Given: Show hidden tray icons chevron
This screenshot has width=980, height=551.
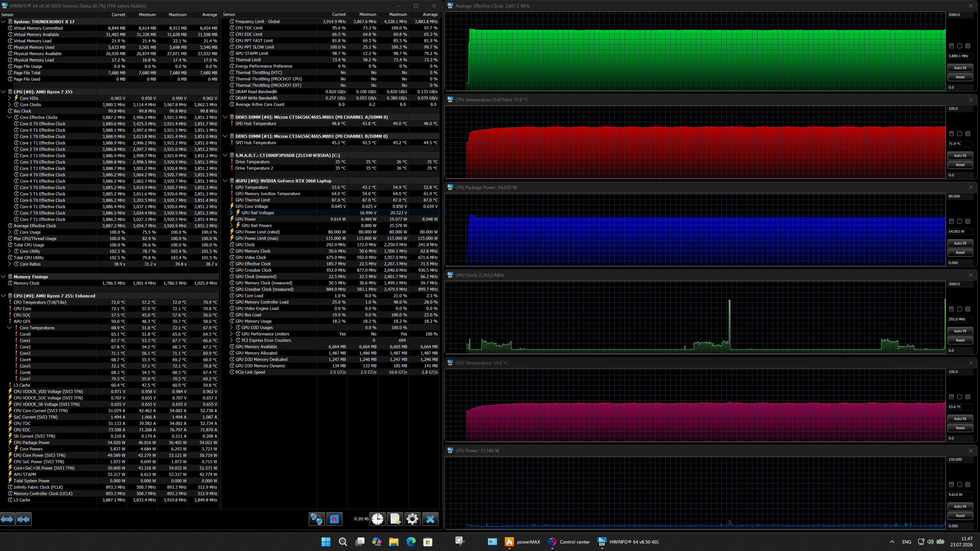Looking at the screenshot, I should [892, 542].
